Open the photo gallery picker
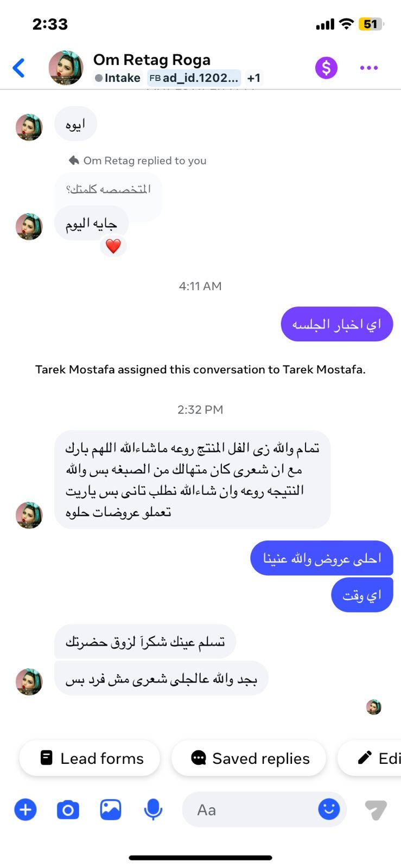401x868 pixels. pos(110,809)
